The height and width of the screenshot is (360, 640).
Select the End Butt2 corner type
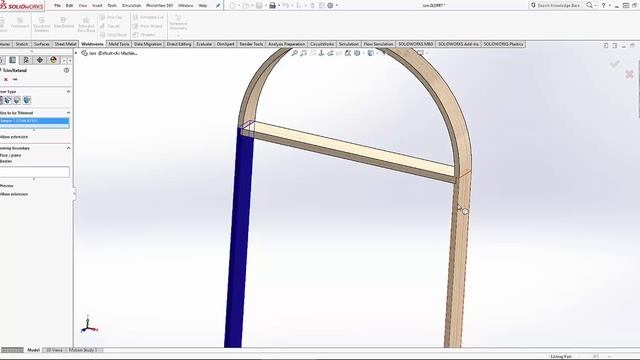pos(27,100)
